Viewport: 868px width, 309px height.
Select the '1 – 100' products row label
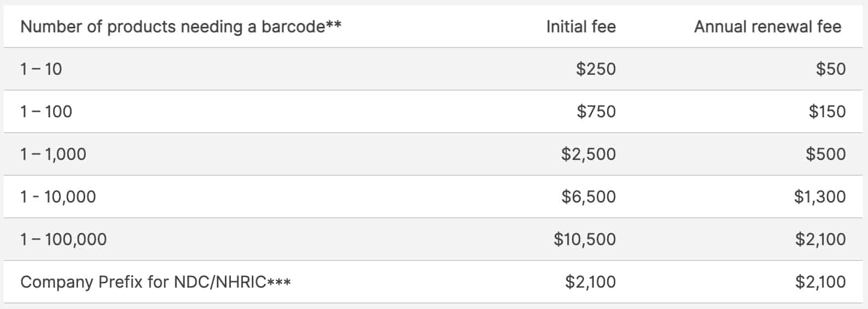pyautogui.click(x=46, y=111)
